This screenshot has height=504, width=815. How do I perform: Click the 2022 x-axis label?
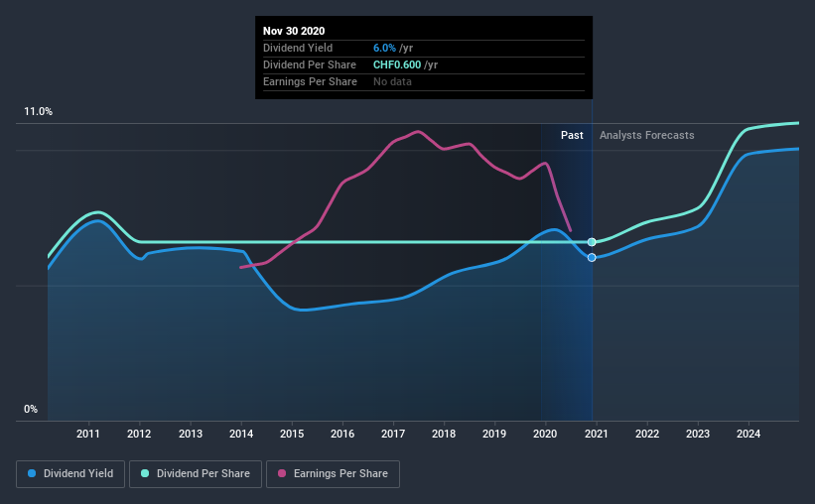[x=647, y=434]
